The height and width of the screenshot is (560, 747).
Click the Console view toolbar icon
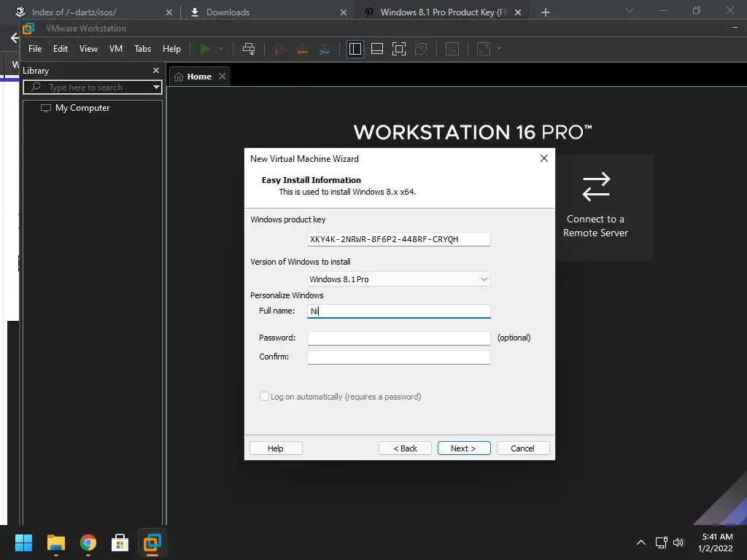452,49
